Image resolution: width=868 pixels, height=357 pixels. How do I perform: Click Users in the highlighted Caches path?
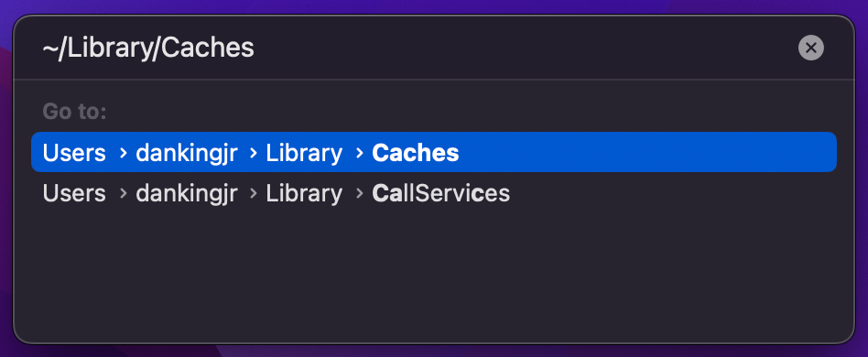(x=74, y=153)
